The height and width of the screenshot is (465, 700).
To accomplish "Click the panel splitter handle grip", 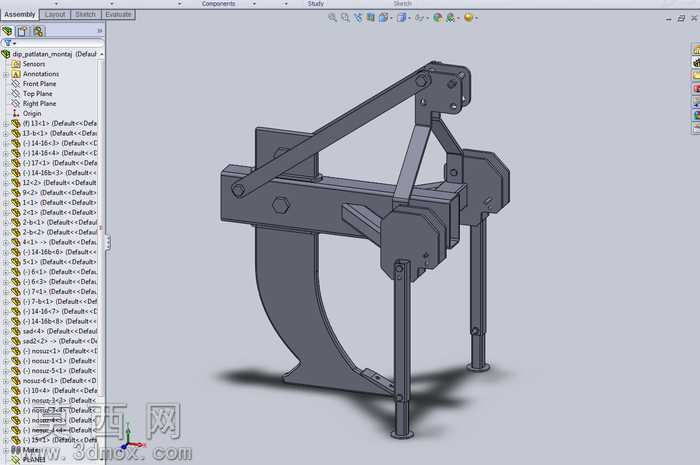I will pyautogui.click(x=108, y=242).
